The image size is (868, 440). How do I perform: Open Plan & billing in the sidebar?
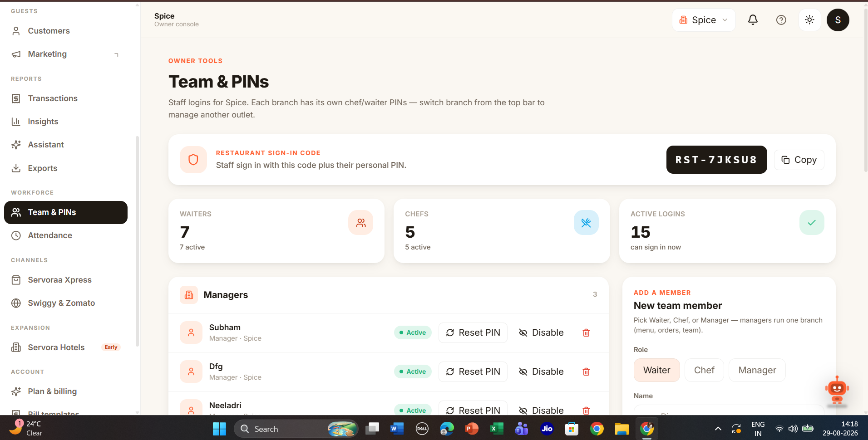(66, 391)
